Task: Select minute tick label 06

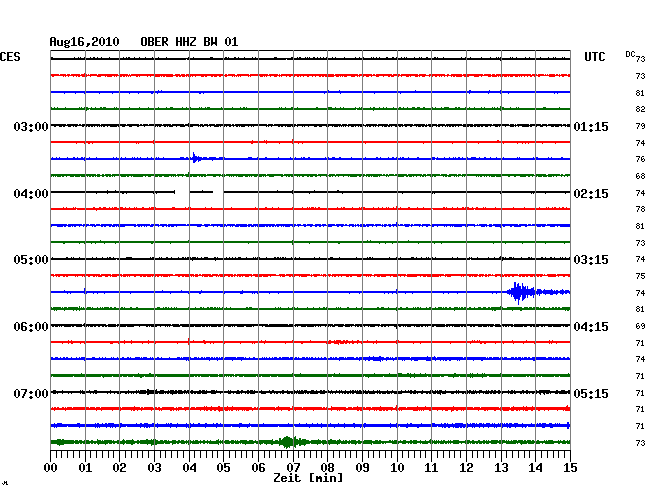Action: (258, 468)
